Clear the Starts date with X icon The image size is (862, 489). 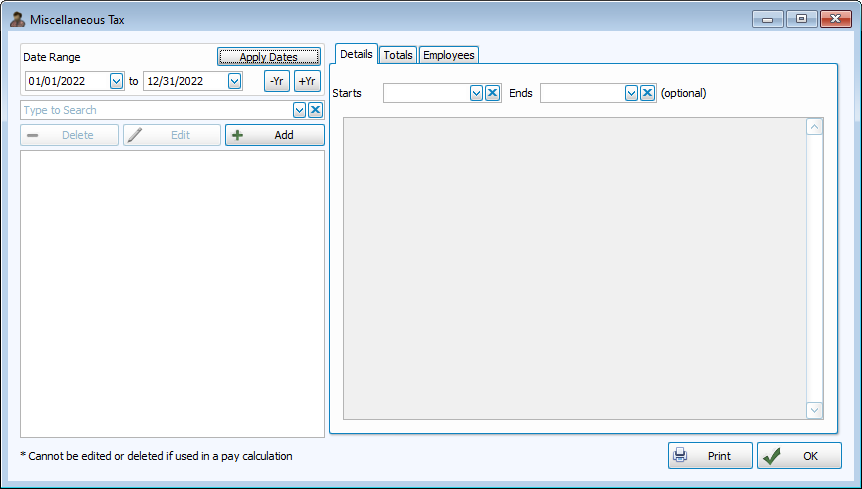click(492, 93)
